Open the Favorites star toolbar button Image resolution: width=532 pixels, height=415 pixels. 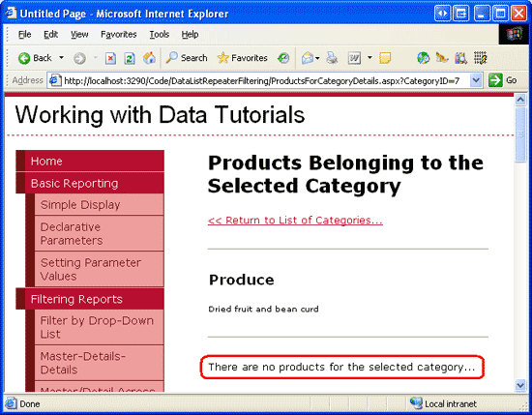[242, 58]
